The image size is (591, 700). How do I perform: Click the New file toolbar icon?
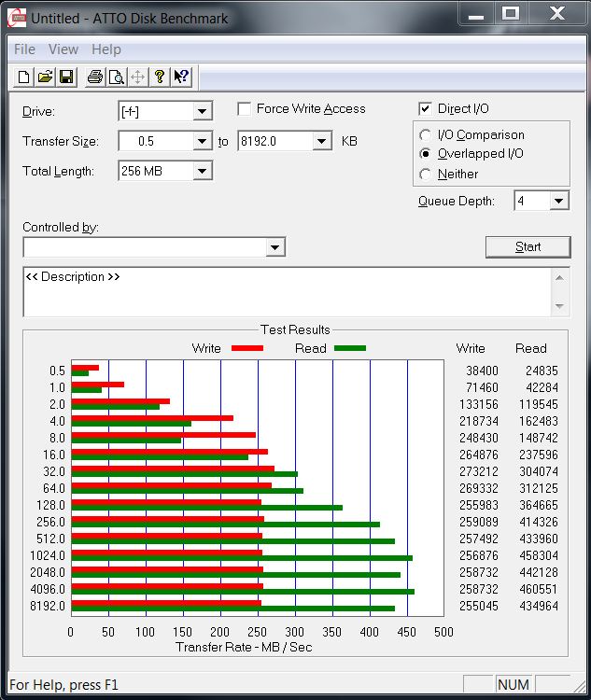(24, 77)
